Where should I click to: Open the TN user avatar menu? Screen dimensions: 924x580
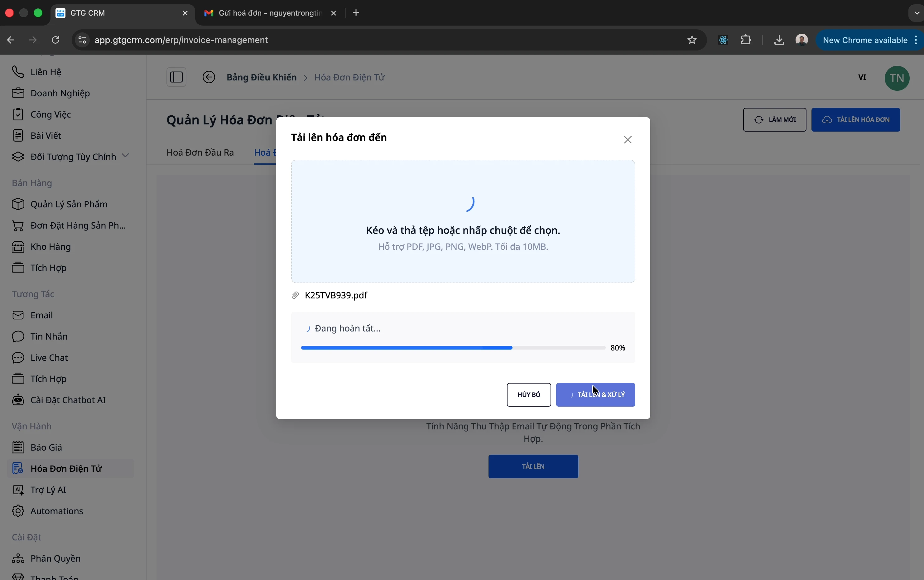(x=897, y=78)
